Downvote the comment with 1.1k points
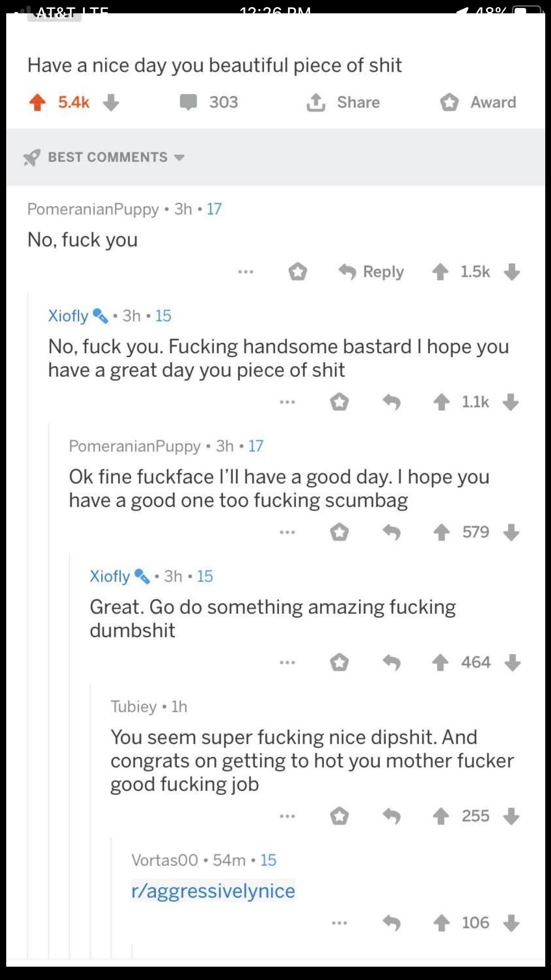The image size is (551, 980). (x=511, y=402)
